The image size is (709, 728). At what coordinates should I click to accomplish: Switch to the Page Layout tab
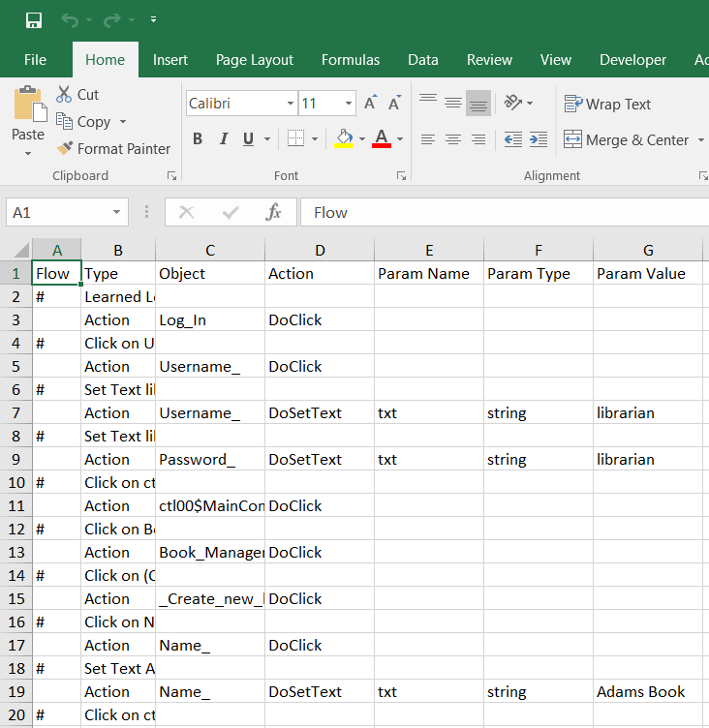click(254, 60)
